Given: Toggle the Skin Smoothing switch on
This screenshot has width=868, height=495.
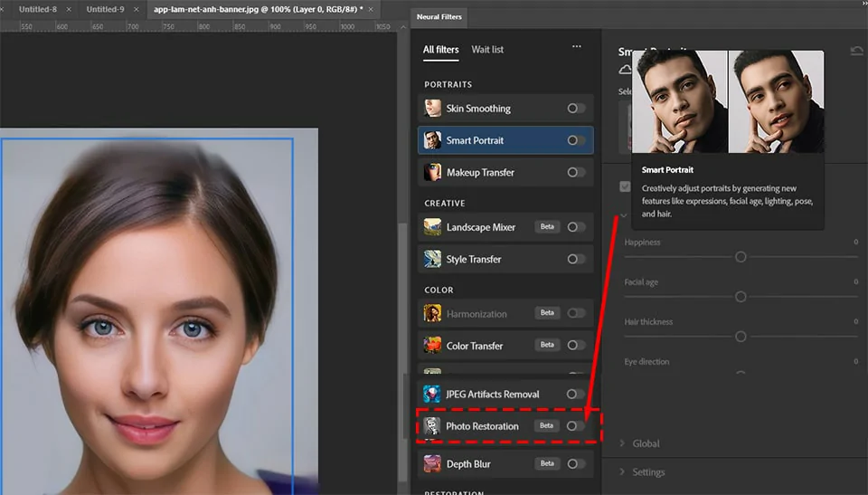Looking at the screenshot, I should 575,109.
